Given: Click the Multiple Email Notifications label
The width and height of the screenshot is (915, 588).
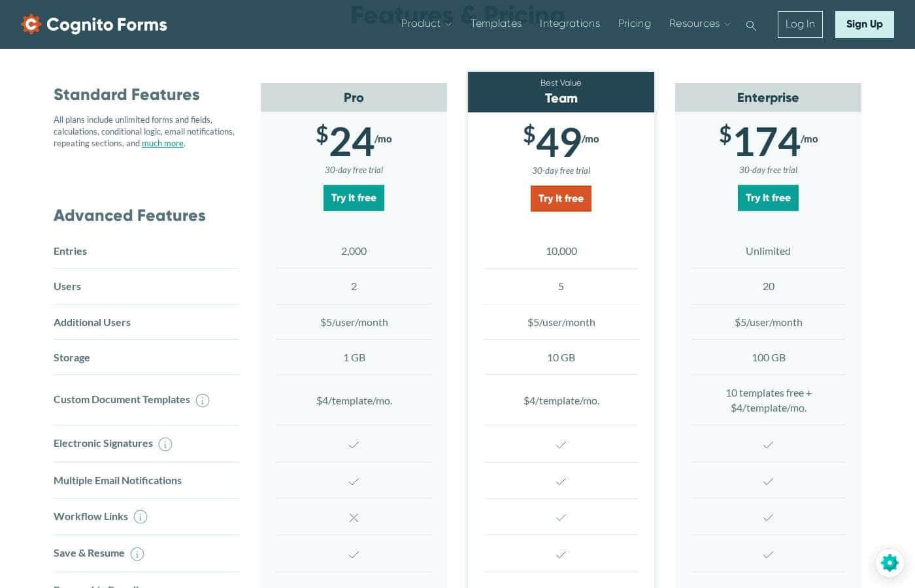Looking at the screenshot, I should point(118,481).
